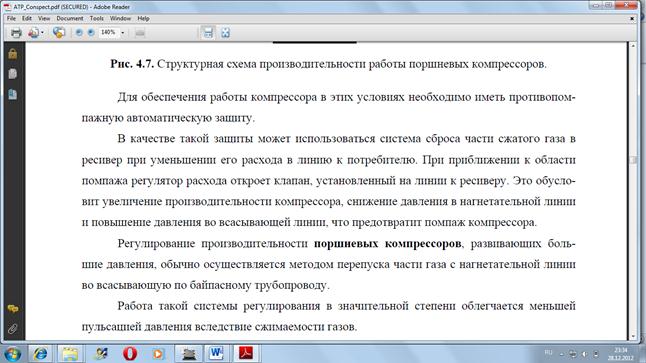Open the media player taskbar icon
Image resolution: width=646 pixels, height=363 pixels.
[x=158, y=354]
